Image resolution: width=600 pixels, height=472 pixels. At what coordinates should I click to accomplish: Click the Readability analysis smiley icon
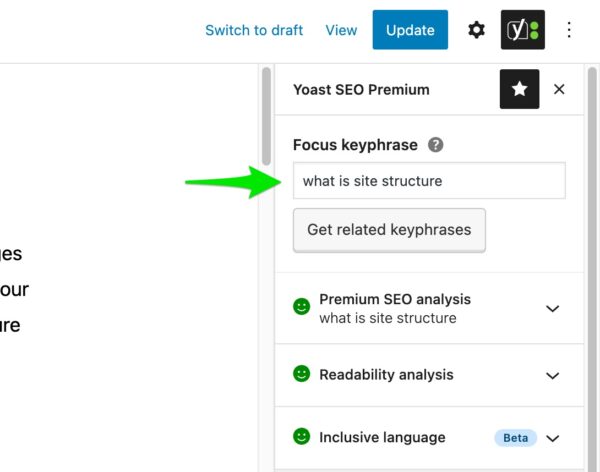[302, 374]
